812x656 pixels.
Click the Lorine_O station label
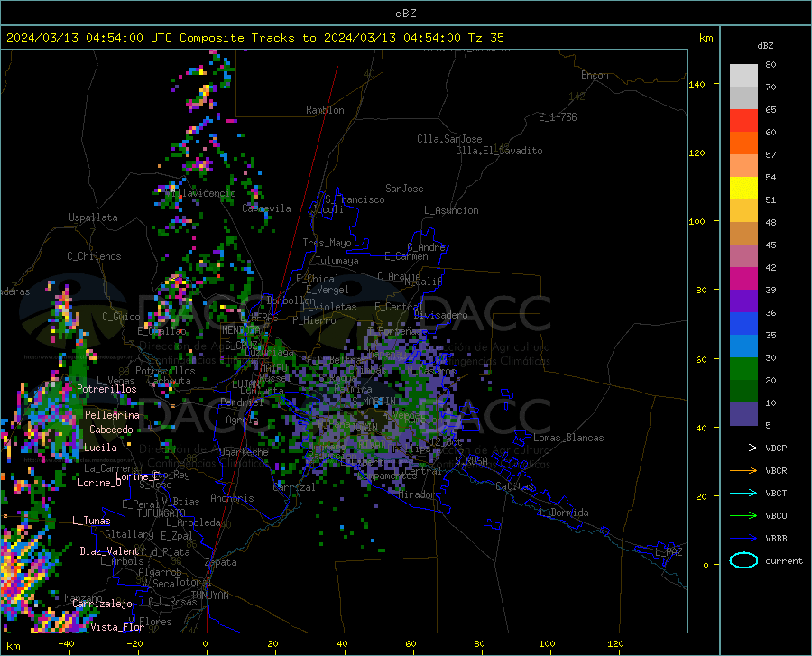99,483
